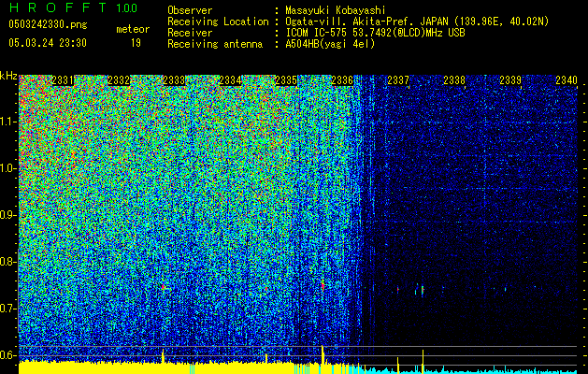
Task: Click the 2335 time marker
Action: (x=286, y=80)
